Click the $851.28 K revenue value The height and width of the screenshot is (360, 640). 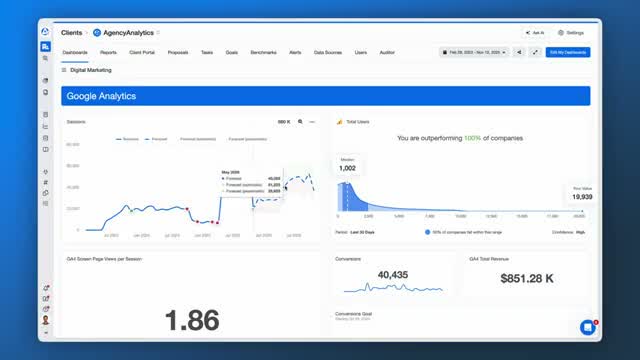[x=527, y=278]
